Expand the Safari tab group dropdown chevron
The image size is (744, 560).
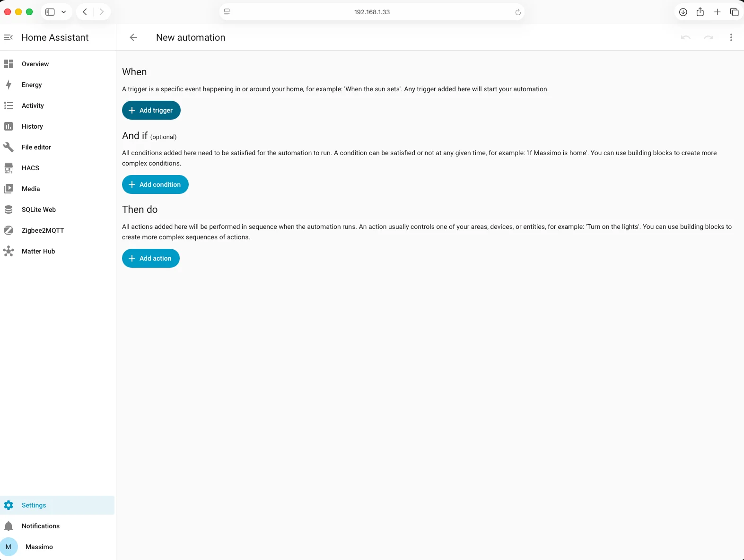63,12
